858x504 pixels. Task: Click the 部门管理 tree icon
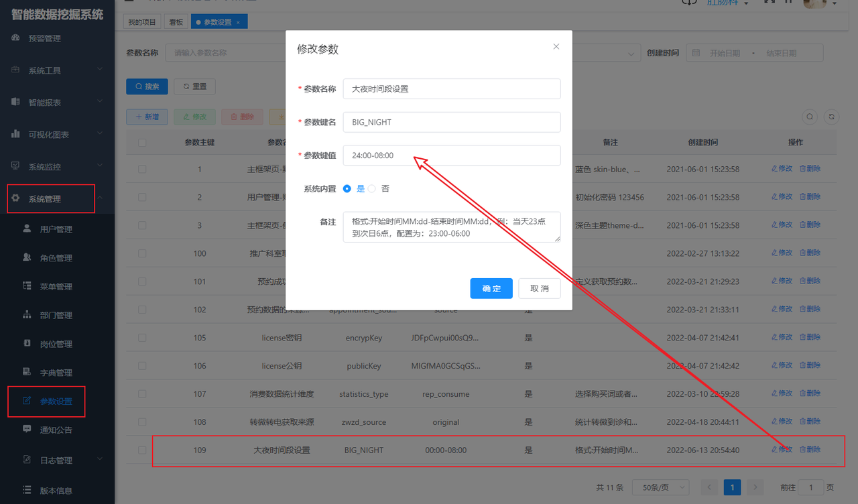pyautogui.click(x=27, y=315)
